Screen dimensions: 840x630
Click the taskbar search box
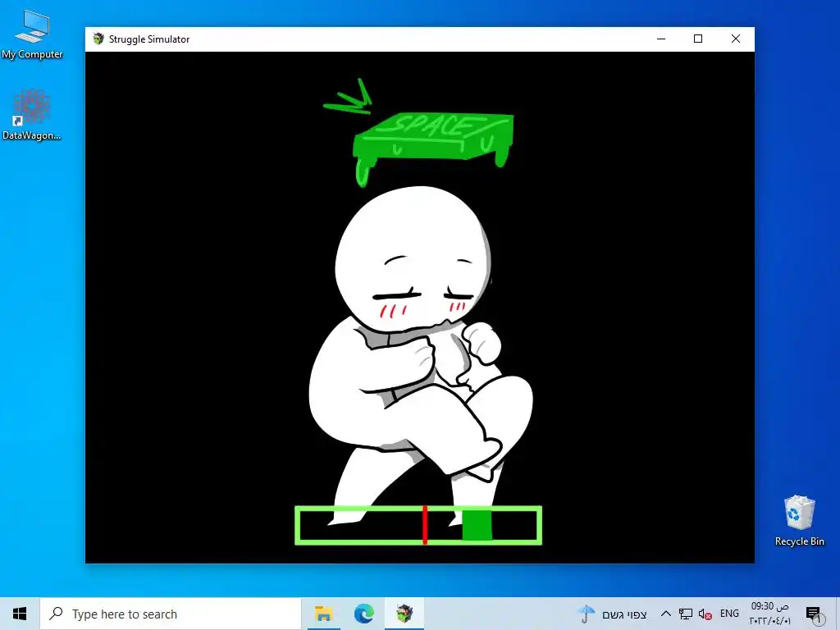(171, 614)
